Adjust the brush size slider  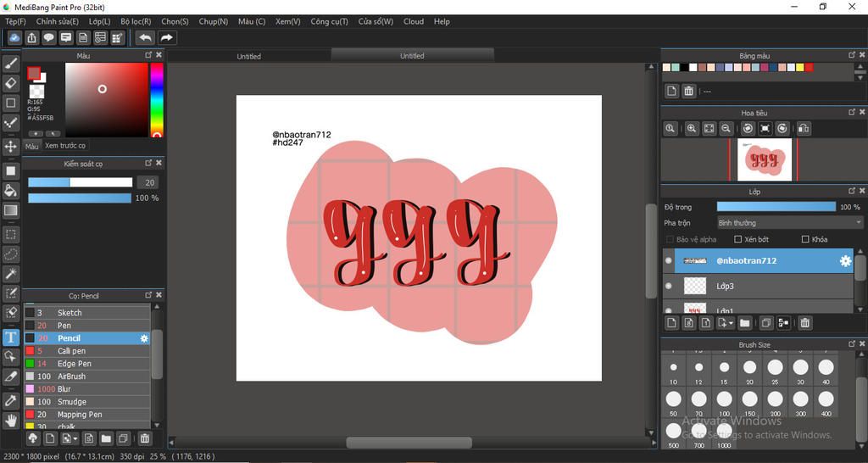point(81,182)
